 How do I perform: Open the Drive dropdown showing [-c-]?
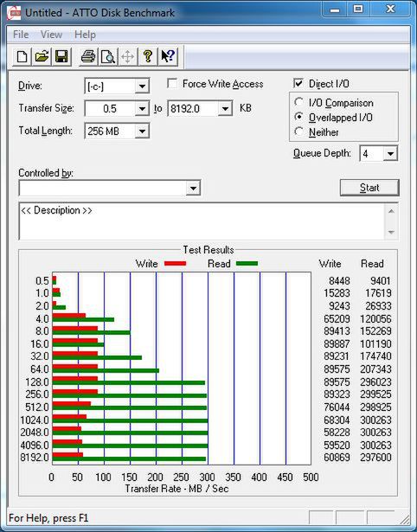click(x=142, y=87)
